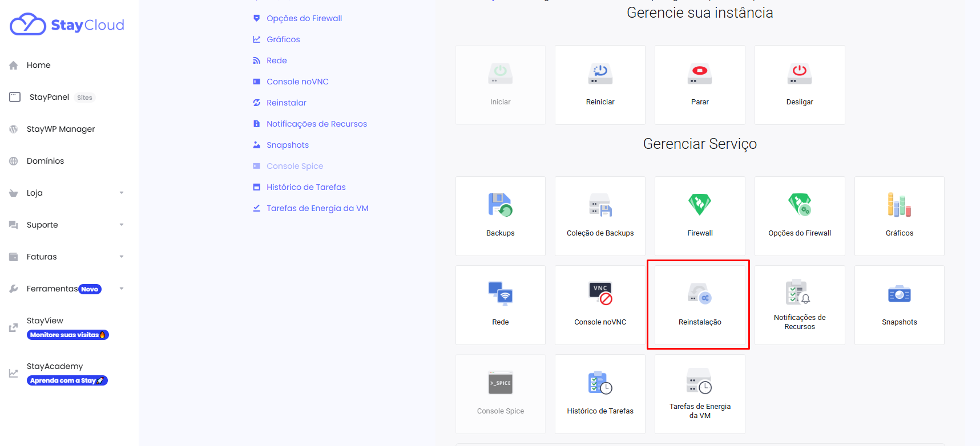Open Histórico de Tarefas tile

coord(600,394)
